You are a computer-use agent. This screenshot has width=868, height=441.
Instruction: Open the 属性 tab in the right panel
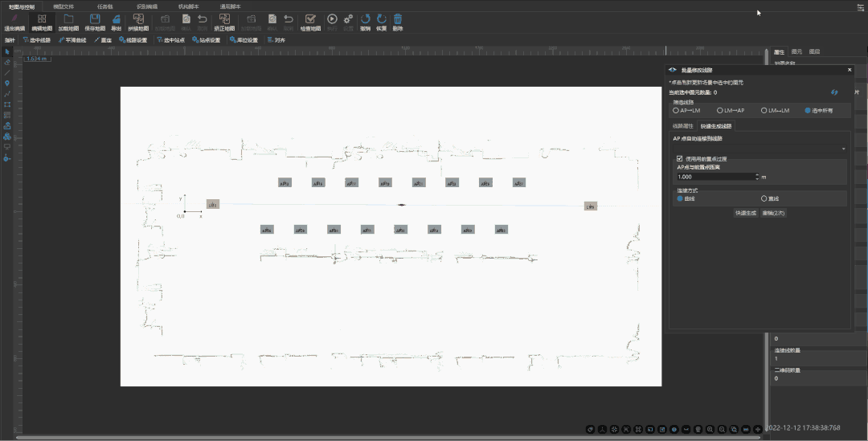(780, 52)
